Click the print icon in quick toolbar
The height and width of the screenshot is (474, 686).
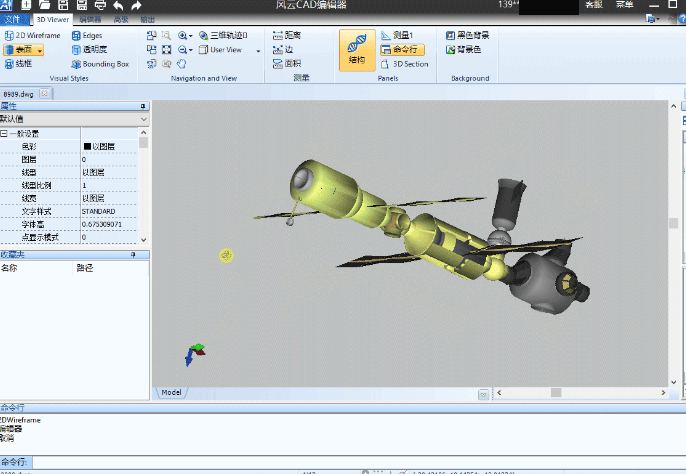tap(100, 5)
